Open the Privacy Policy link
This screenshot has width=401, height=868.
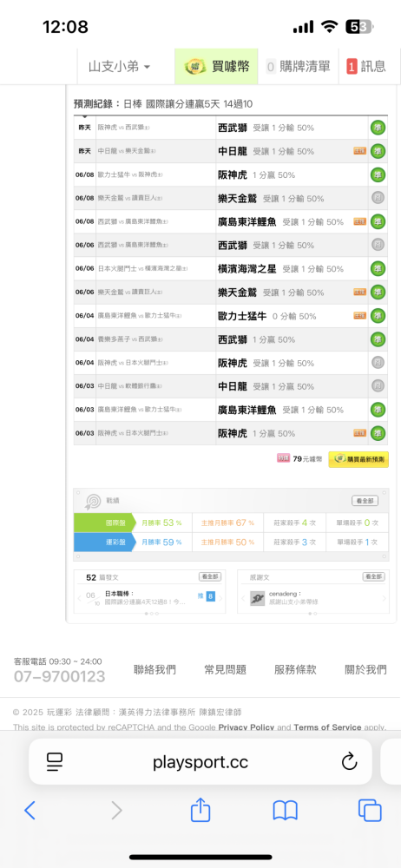[246, 727]
